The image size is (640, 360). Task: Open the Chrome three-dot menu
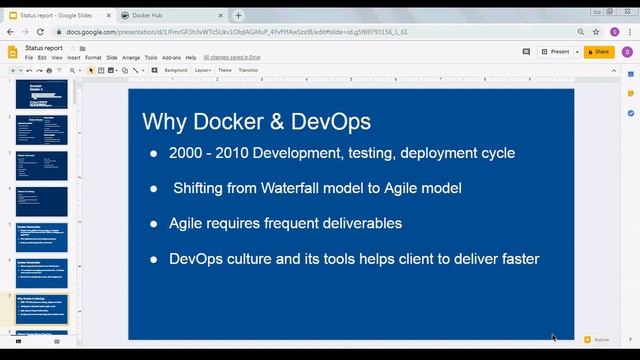(x=630, y=32)
